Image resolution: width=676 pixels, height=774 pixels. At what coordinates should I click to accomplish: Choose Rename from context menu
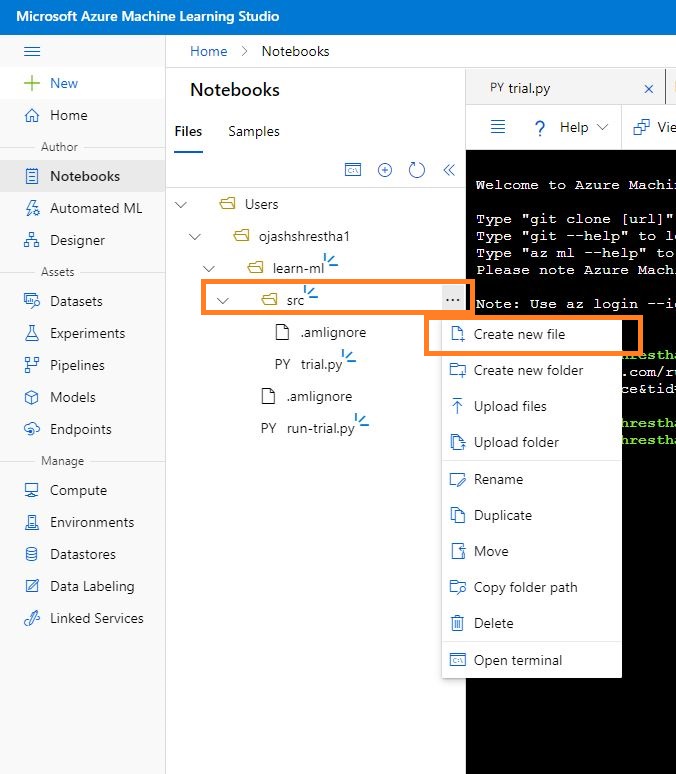coord(531,479)
